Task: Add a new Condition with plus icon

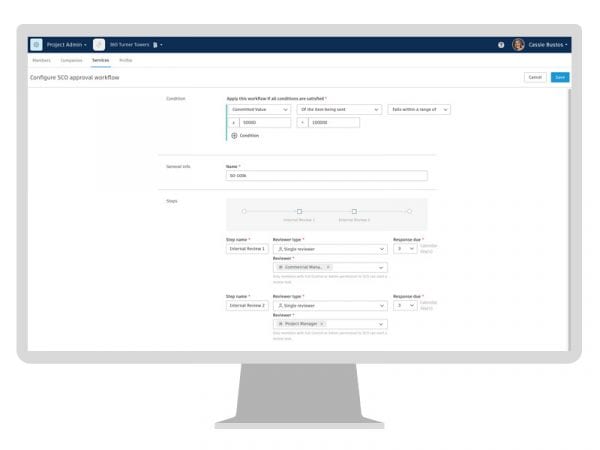Action: [x=245, y=135]
